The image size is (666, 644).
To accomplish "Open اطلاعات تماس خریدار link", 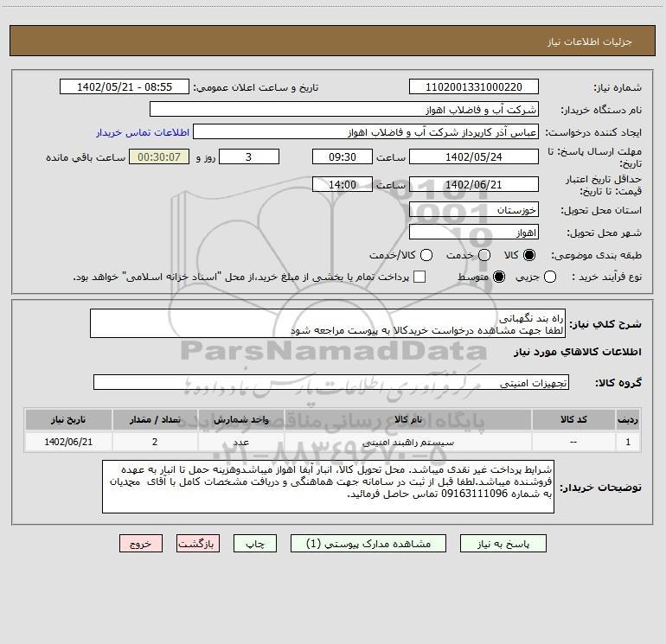I will point(143,132).
